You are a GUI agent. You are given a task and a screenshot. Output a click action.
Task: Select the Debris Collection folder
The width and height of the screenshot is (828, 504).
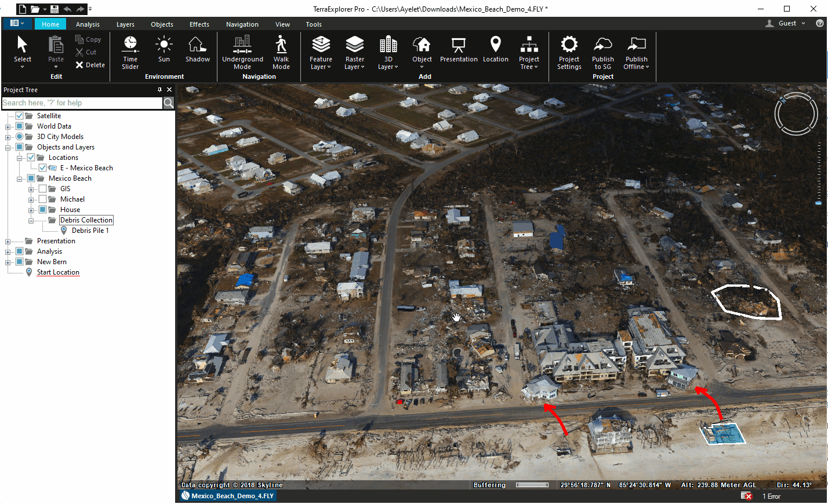click(86, 220)
